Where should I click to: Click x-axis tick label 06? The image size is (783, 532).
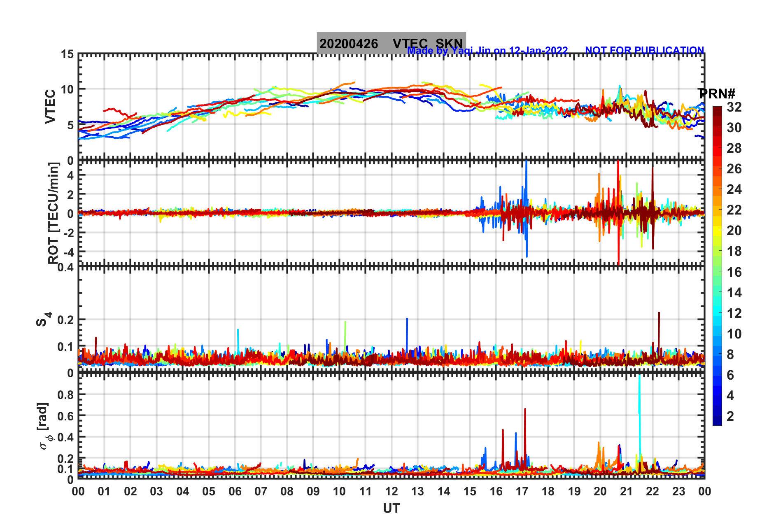click(x=235, y=491)
